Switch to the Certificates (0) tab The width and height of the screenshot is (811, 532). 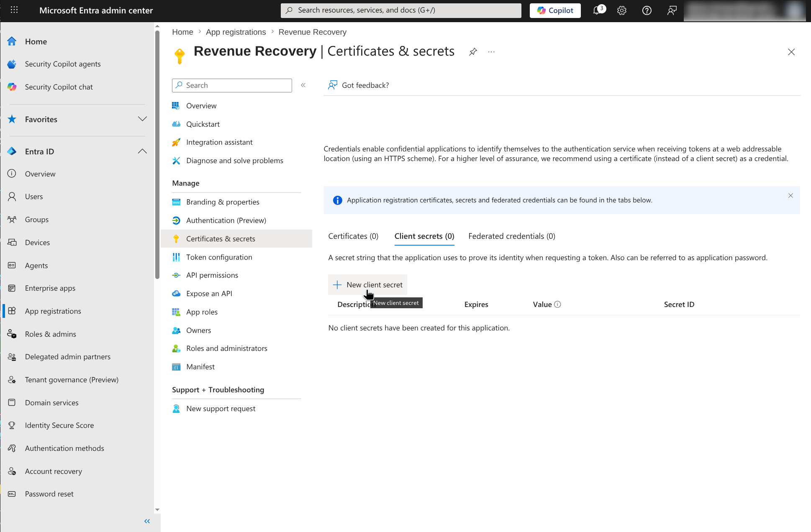point(353,236)
